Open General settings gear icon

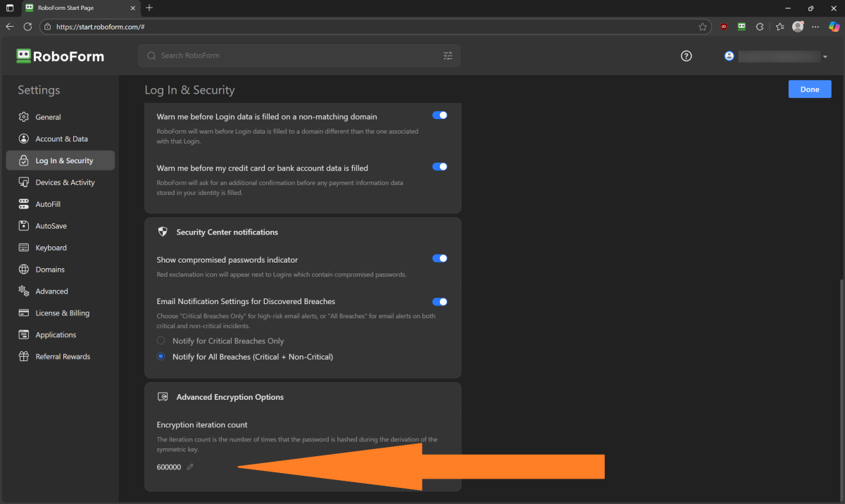24,117
